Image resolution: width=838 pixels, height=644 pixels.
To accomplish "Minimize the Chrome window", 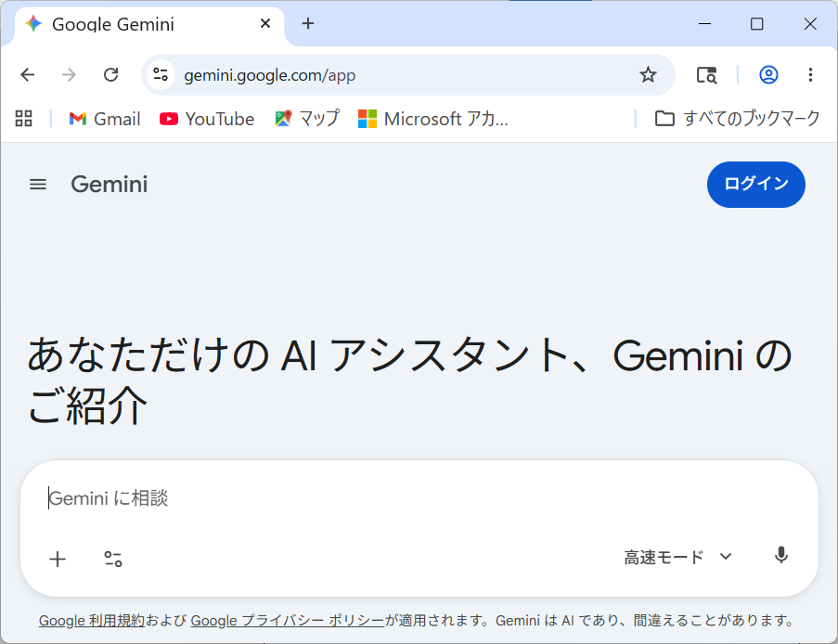I will (x=705, y=23).
